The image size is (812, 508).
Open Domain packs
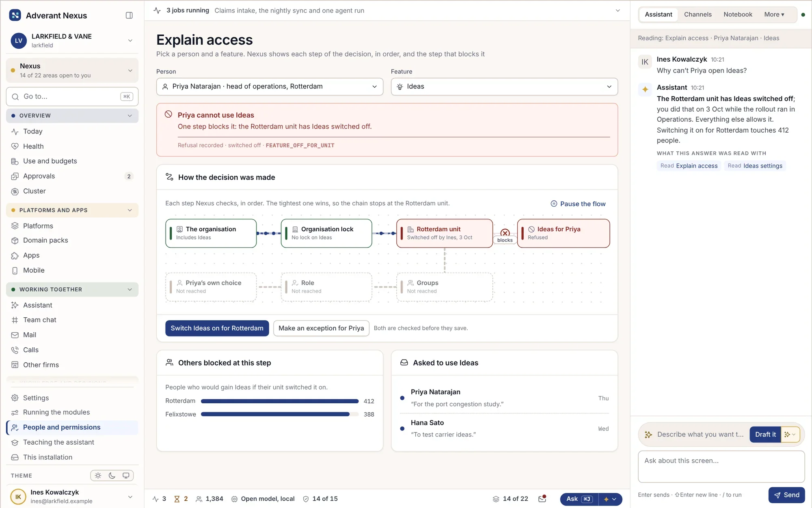[x=72, y=240]
